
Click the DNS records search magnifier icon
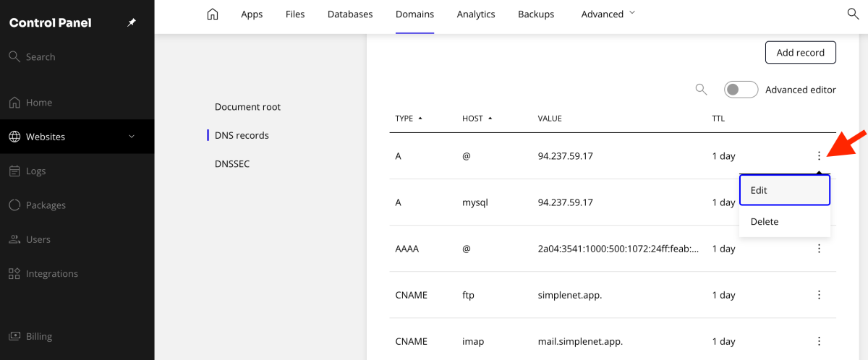point(701,90)
